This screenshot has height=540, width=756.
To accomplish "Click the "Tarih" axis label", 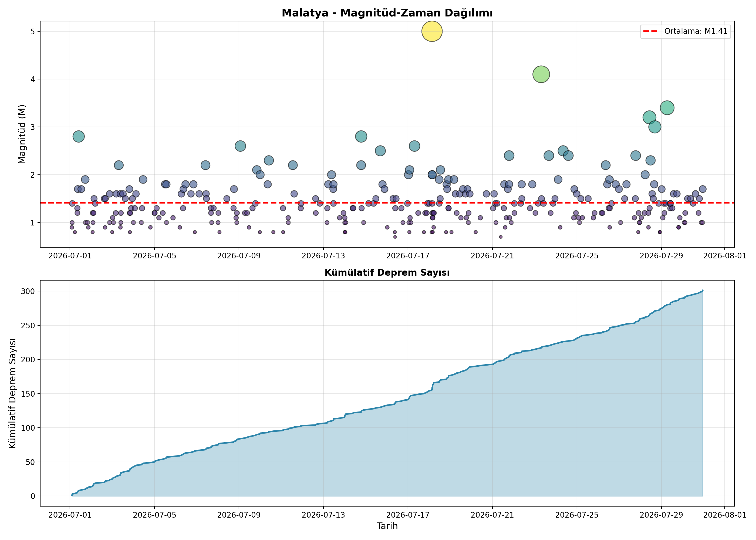I will click(387, 526).
